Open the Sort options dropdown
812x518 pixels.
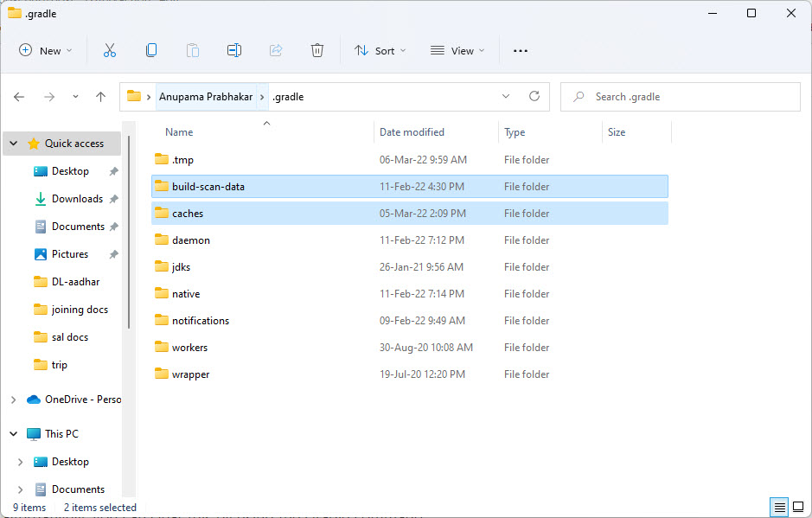(380, 50)
